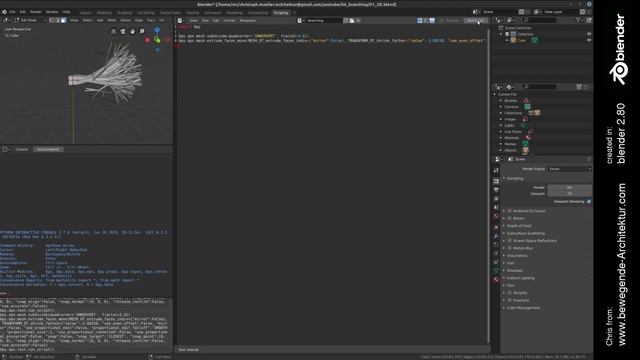
Task: Open the Help menu
Action: [x=67, y=12]
